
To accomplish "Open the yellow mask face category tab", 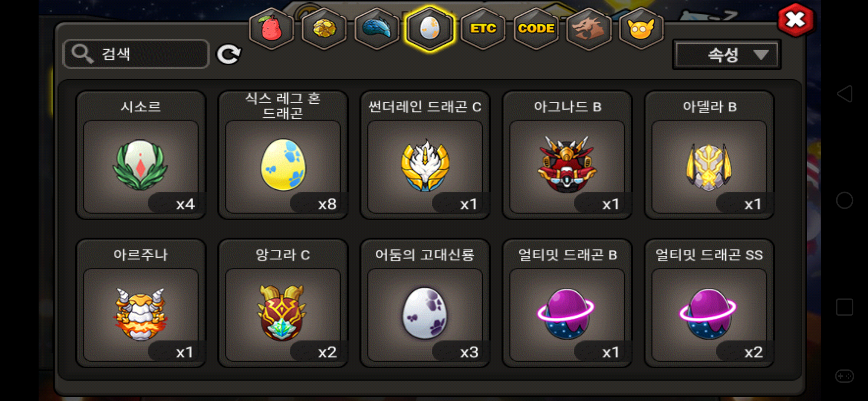I will (641, 29).
